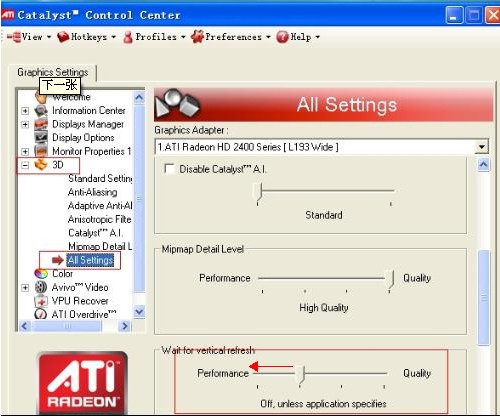
Task: Click the VPU Recover first-aid icon
Action: [41, 301]
